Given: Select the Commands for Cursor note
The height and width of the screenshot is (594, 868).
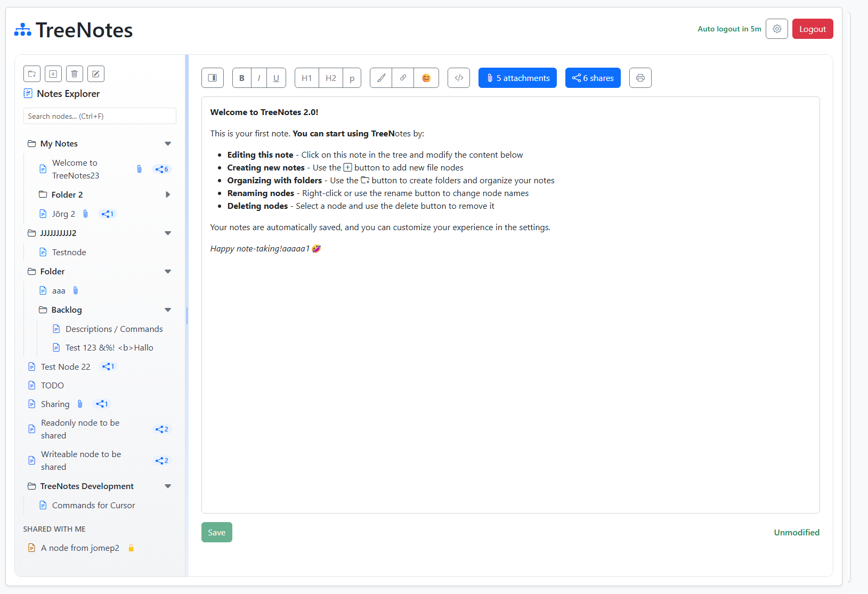Looking at the screenshot, I should [x=93, y=505].
